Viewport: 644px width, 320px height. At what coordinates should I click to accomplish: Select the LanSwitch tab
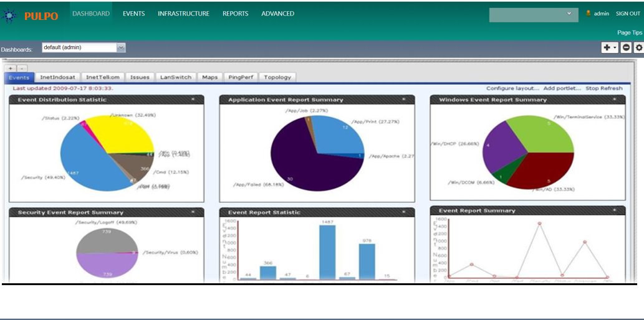tap(175, 77)
